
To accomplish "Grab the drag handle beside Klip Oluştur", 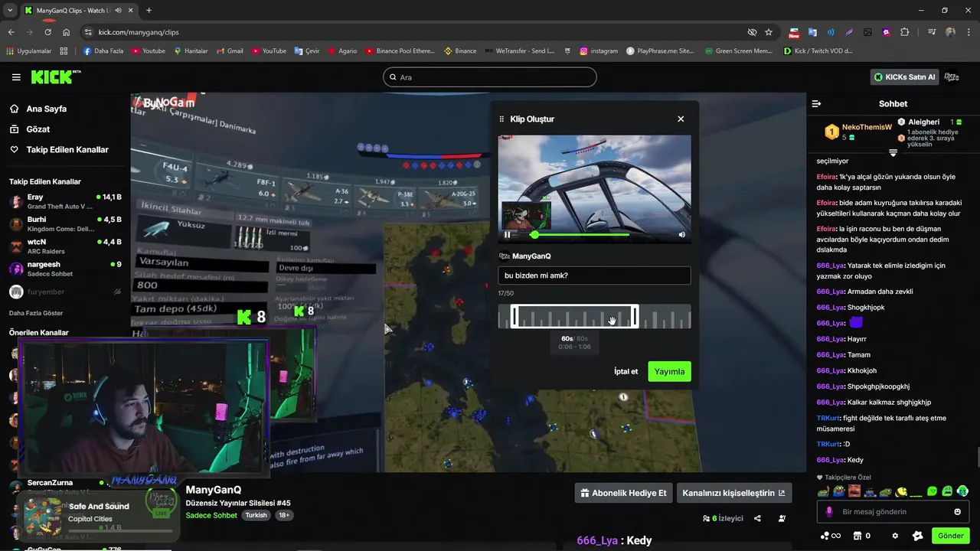I will pos(502,119).
